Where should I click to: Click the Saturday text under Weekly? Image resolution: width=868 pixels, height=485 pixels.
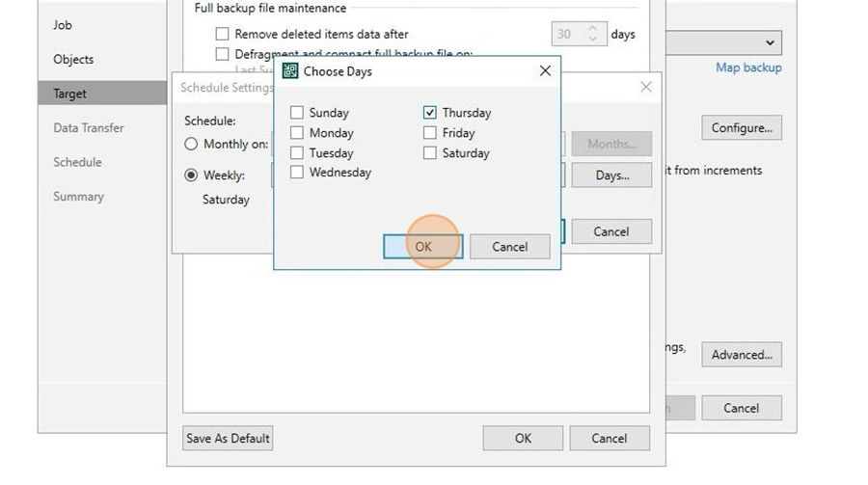coord(226,200)
